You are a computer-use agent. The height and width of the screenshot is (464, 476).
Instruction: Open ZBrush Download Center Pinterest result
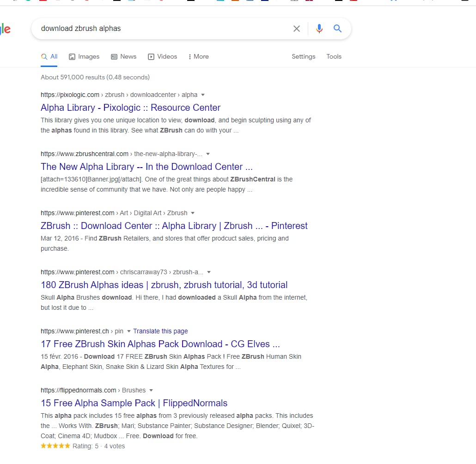(174, 226)
